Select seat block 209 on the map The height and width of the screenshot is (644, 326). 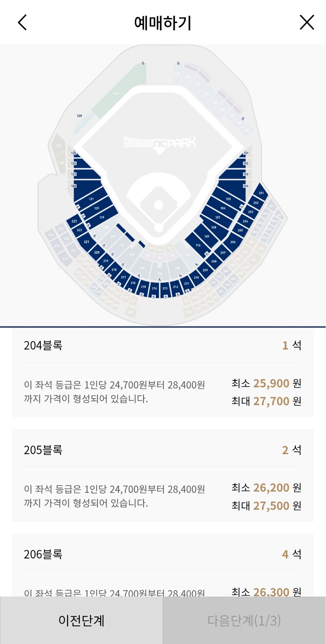pos(205,270)
